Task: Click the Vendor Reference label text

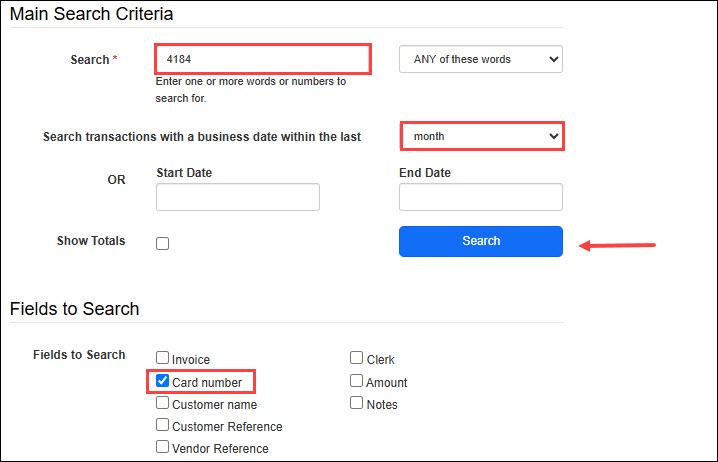Action: 220,449
